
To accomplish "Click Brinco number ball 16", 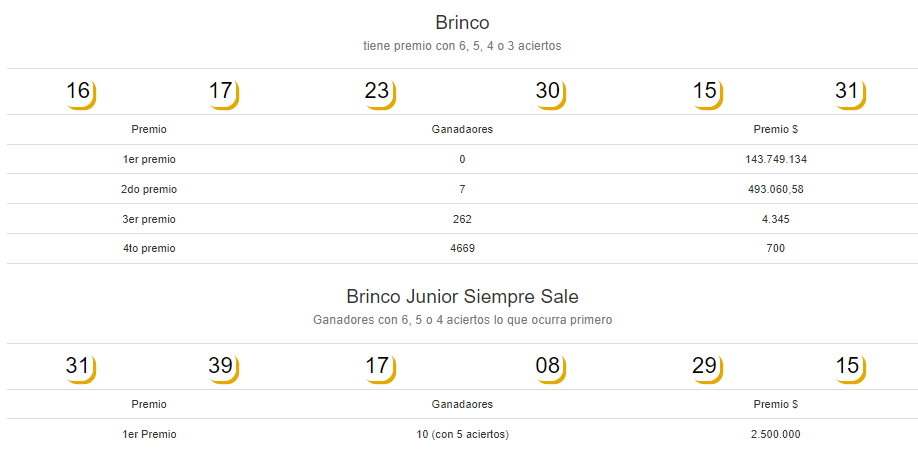I will [80, 93].
